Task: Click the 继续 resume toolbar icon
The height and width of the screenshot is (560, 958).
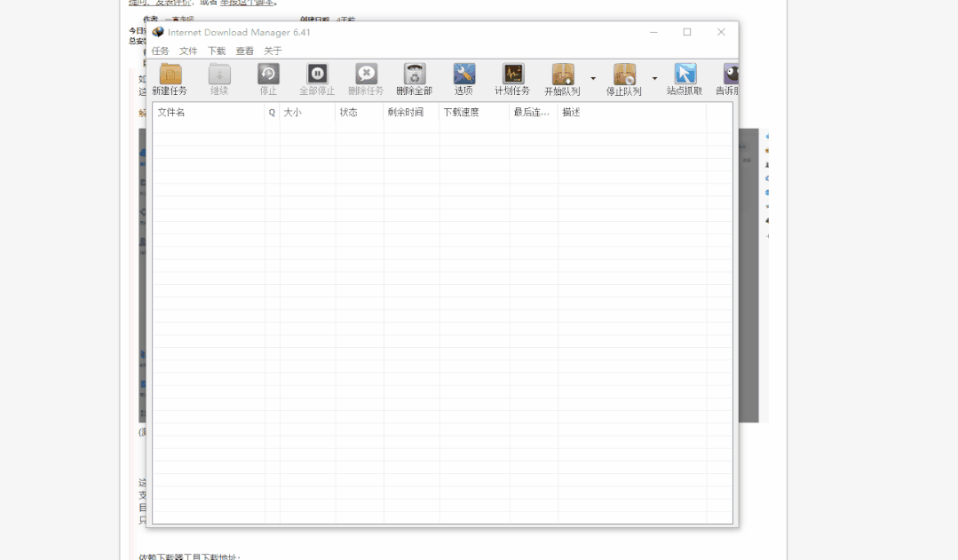Action: pos(219,74)
